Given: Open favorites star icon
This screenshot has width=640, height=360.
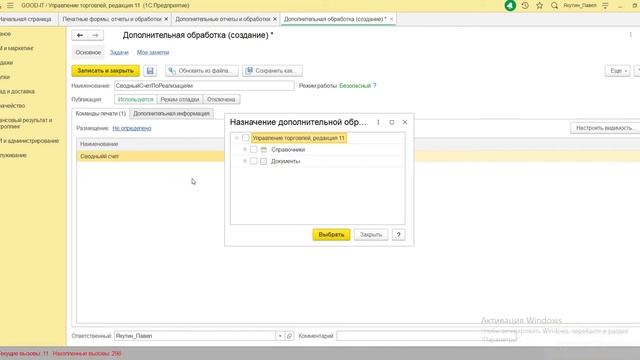Looking at the screenshot, I should (x=540, y=6).
